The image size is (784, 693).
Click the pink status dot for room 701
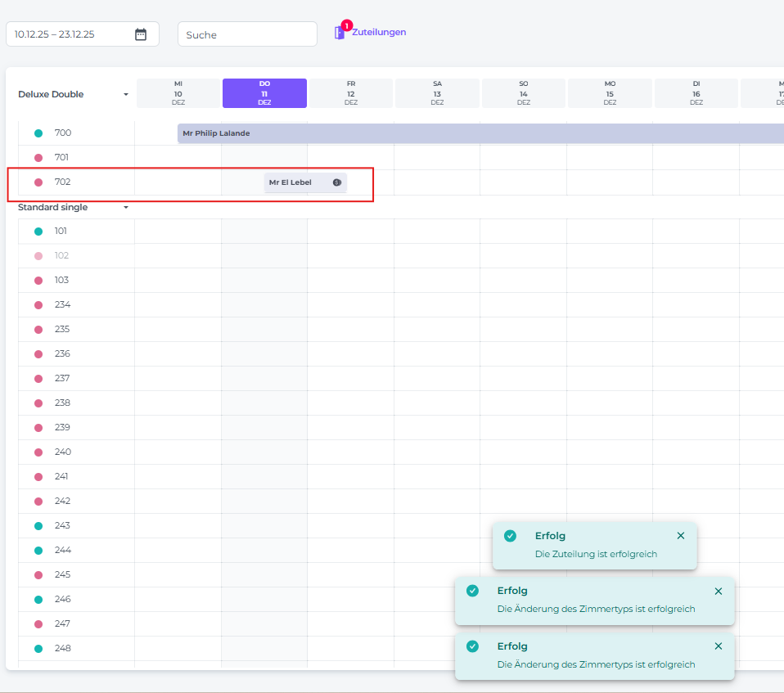pos(38,158)
